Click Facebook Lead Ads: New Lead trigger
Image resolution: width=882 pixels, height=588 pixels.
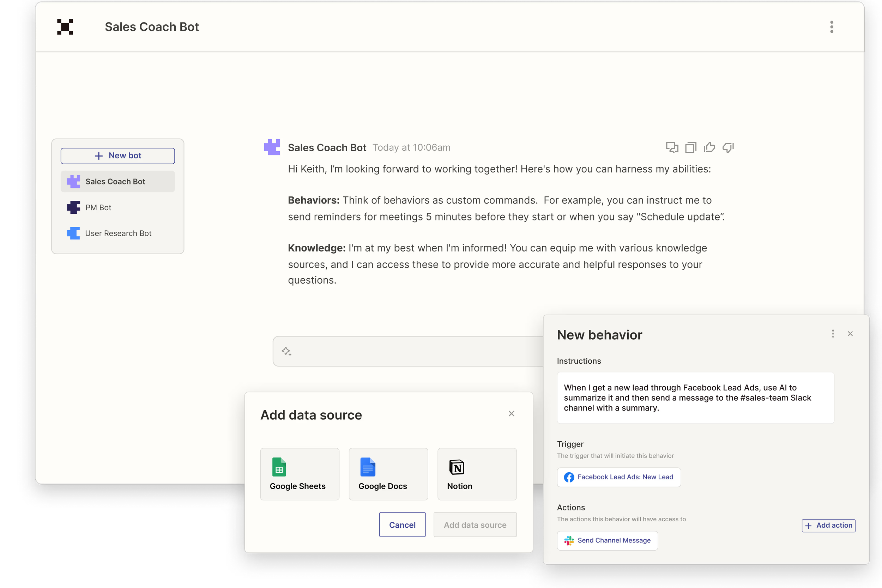(619, 477)
